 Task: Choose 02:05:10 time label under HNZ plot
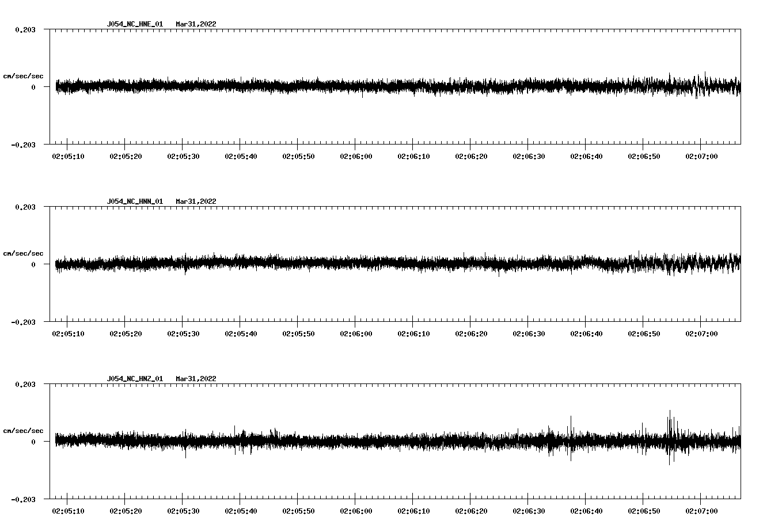pos(68,511)
